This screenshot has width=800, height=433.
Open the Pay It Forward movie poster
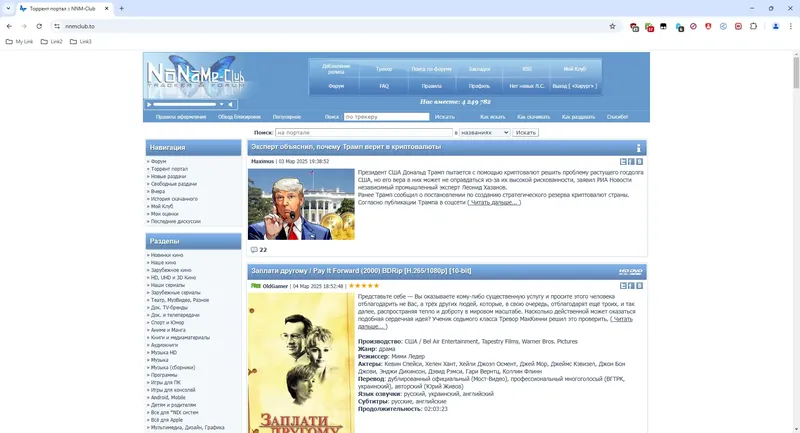[x=301, y=363]
